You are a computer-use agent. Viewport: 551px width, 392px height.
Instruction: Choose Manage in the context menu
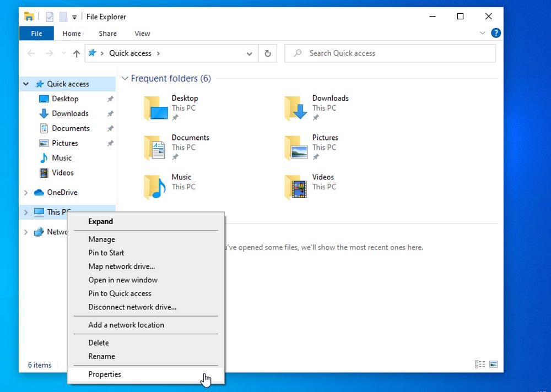146,239
